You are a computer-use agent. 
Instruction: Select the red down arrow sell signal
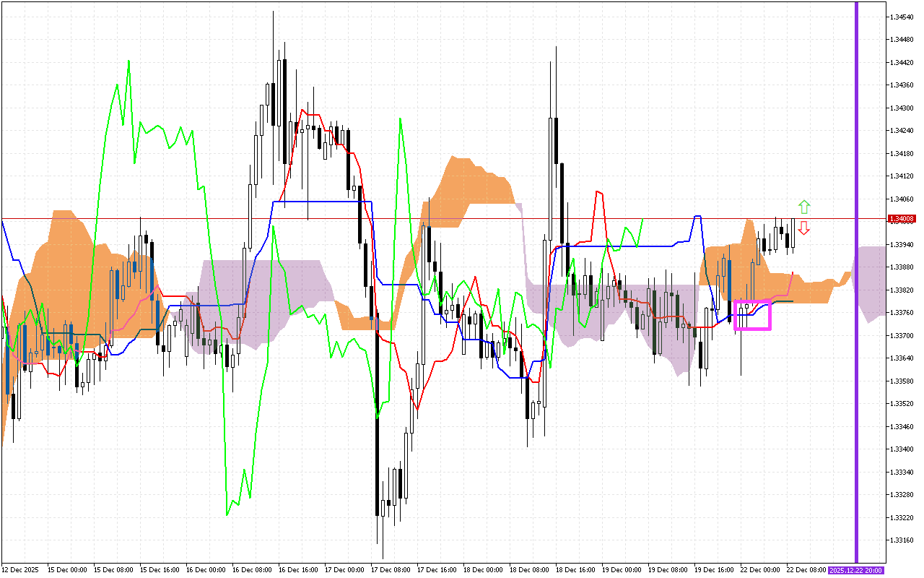[804, 228]
